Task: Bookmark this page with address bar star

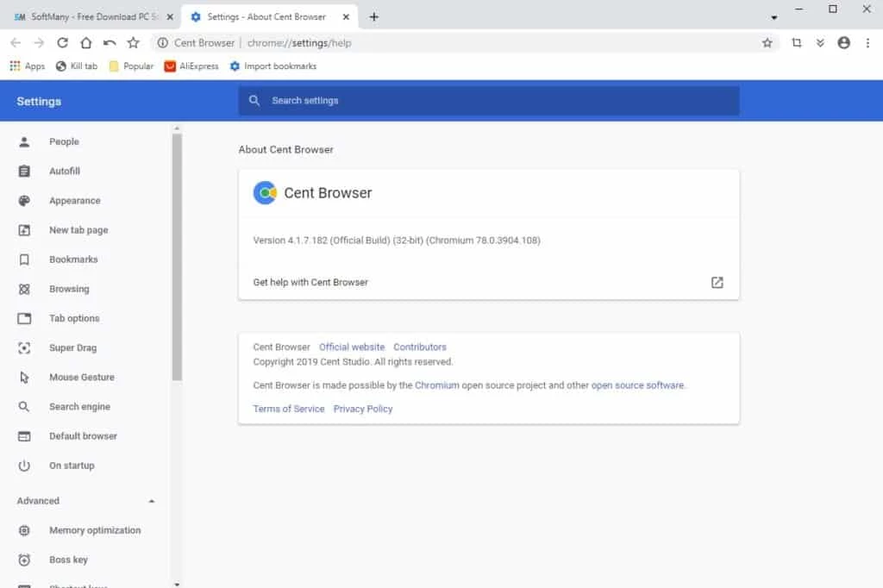Action: [767, 43]
